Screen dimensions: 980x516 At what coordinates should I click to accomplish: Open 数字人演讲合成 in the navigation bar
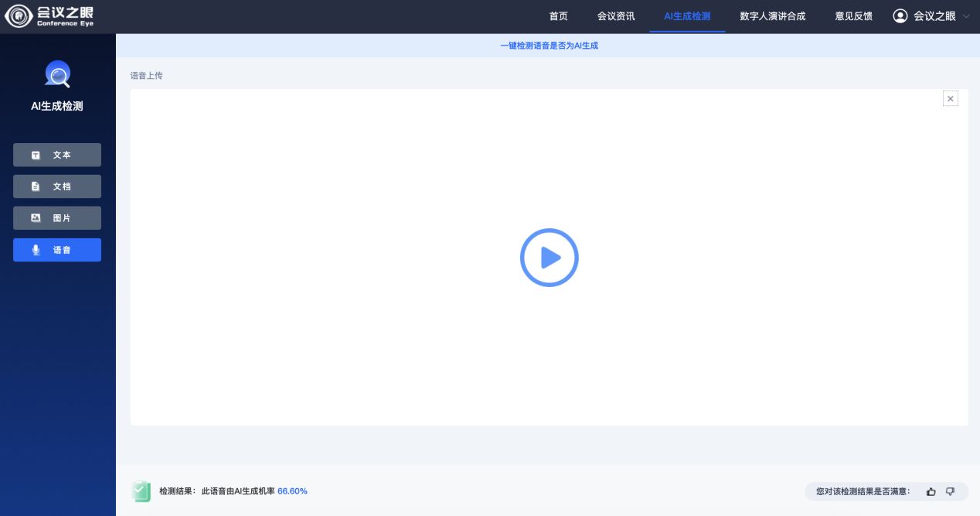point(773,16)
